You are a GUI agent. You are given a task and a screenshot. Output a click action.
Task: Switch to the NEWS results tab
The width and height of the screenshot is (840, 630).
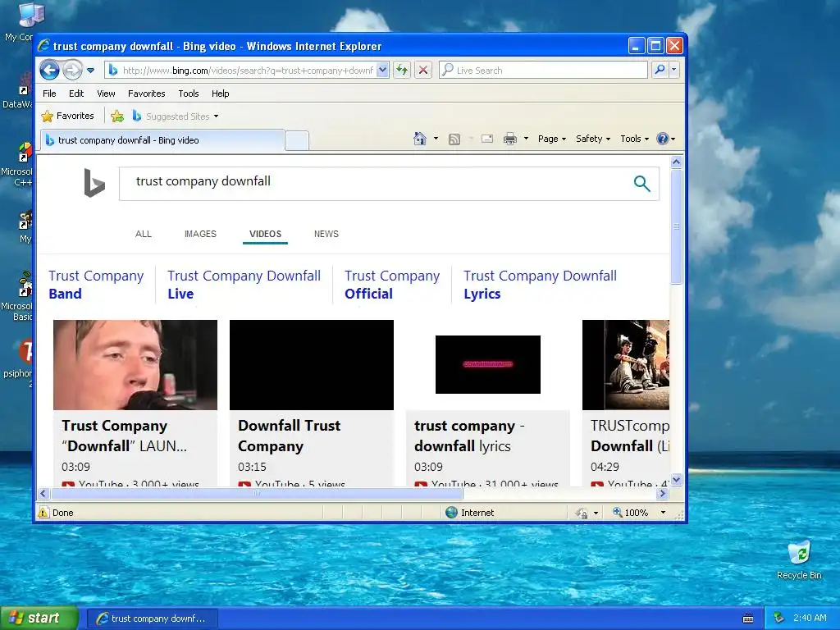tap(326, 234)
